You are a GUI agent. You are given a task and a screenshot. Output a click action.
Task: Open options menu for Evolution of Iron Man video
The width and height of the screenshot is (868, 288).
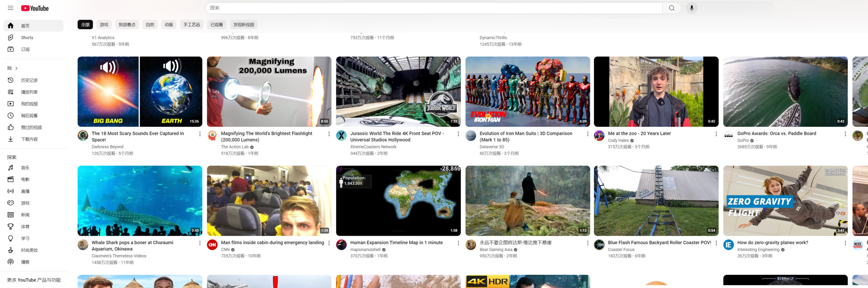click(x=588, y=134)
